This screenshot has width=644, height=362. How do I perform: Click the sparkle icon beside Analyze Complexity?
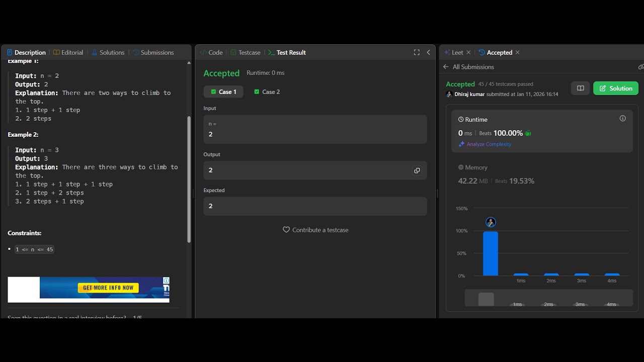coord(461,144)
